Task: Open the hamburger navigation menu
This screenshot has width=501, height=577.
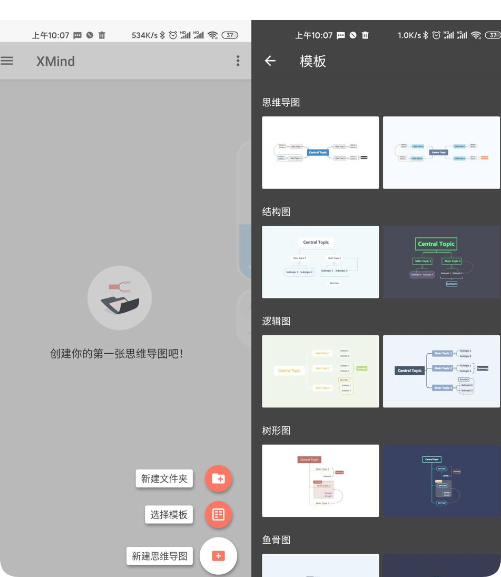Action: point(7,61)
